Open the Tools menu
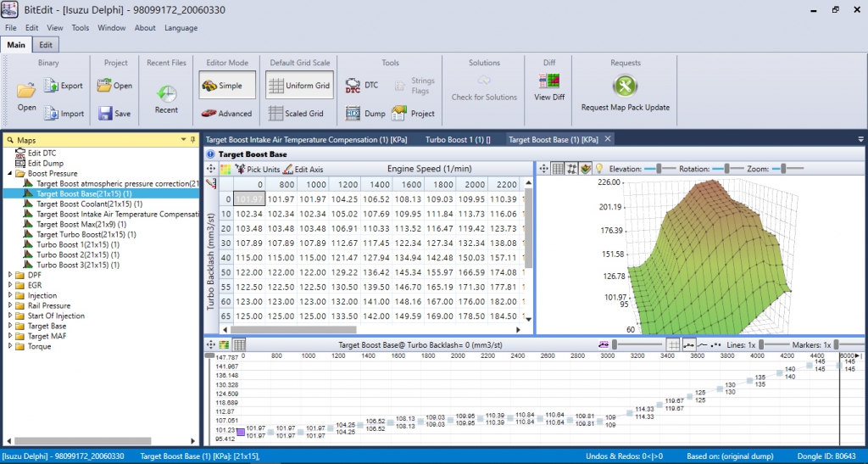This screenshot has height=464, width=868. [x=81, y=28]
